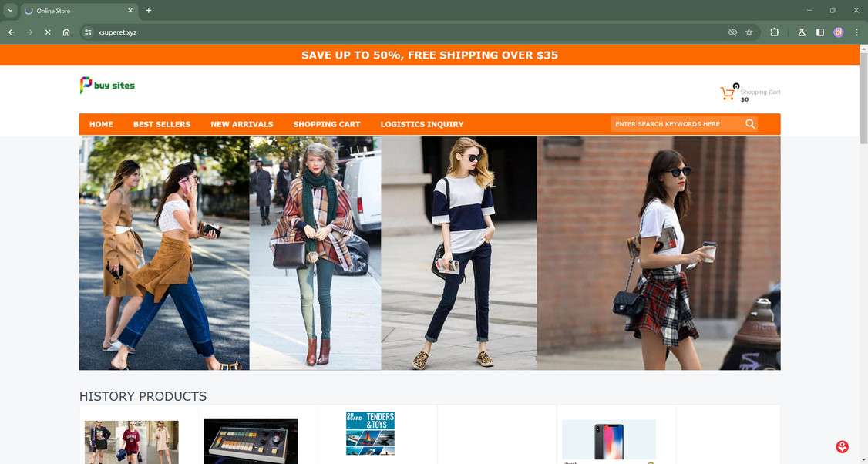Open Chrome three-dot menu
Viewport: 868px width, 464px height.
[x=856, y=32]
